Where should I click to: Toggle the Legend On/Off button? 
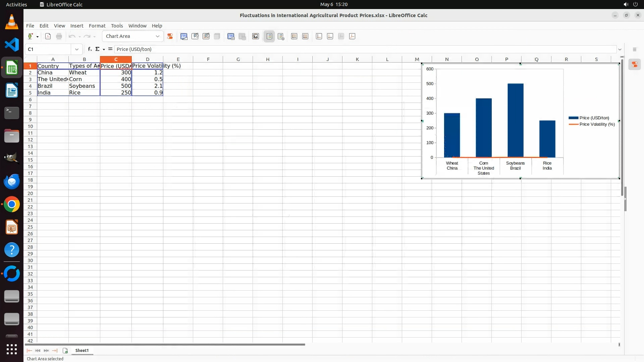[269, 36]
